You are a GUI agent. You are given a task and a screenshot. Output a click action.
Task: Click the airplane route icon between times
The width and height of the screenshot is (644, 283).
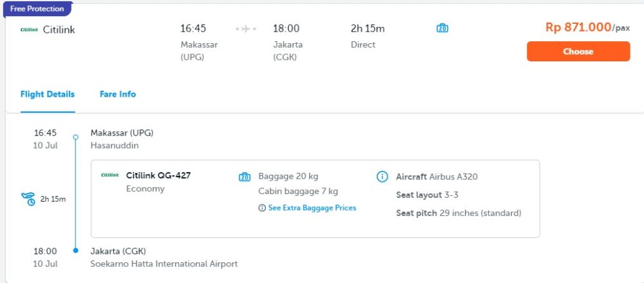tap(246, 29)
